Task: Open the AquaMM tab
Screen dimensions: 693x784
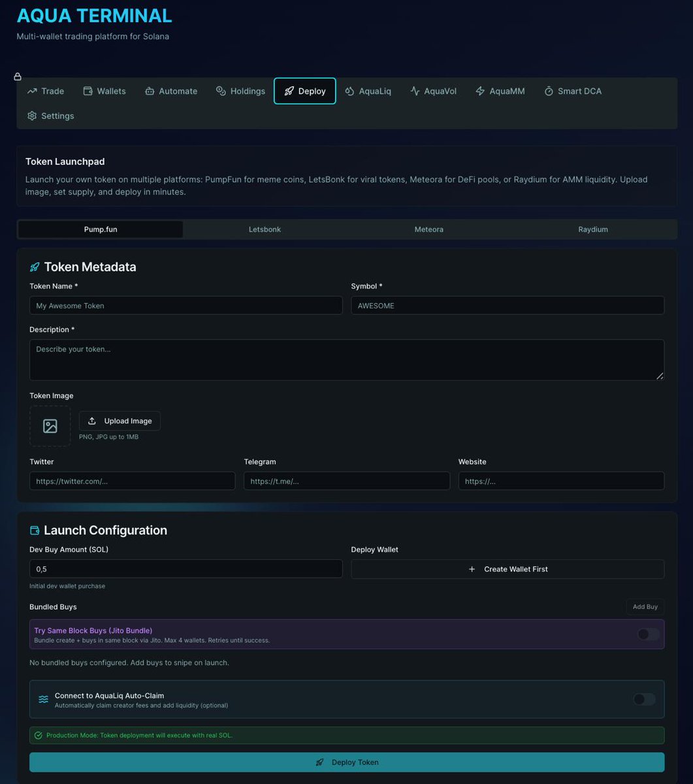Action: pos(500,91)
